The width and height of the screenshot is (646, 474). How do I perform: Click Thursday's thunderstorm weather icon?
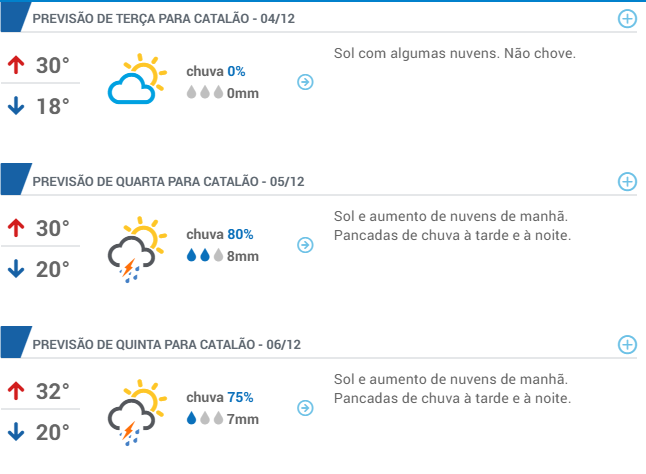134,410
